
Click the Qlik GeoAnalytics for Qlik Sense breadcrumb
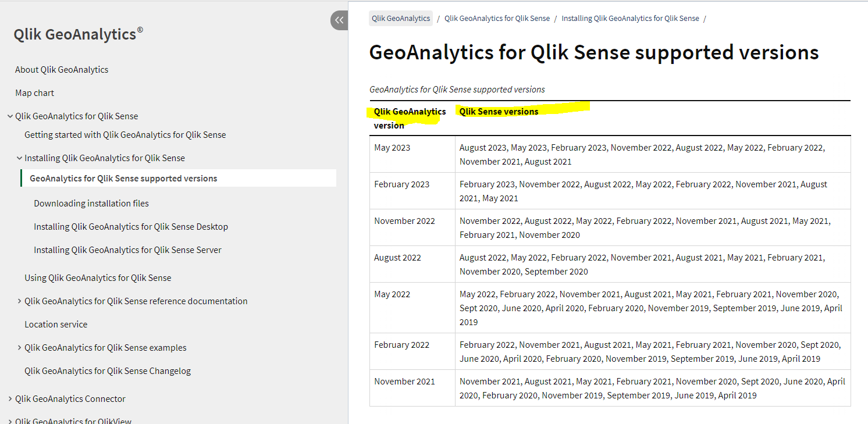[x=496, y=18]
